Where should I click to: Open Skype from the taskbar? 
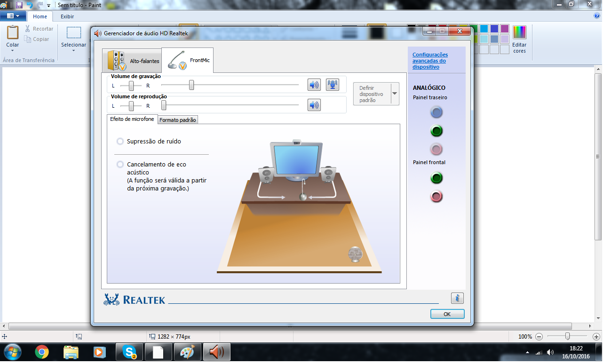[x=129, y=352]
